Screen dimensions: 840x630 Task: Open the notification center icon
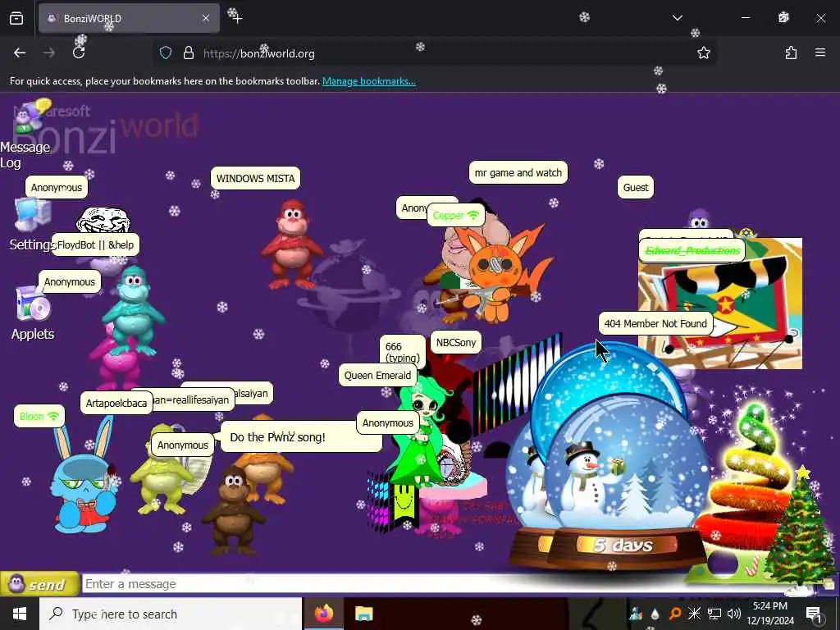[814, 614]
